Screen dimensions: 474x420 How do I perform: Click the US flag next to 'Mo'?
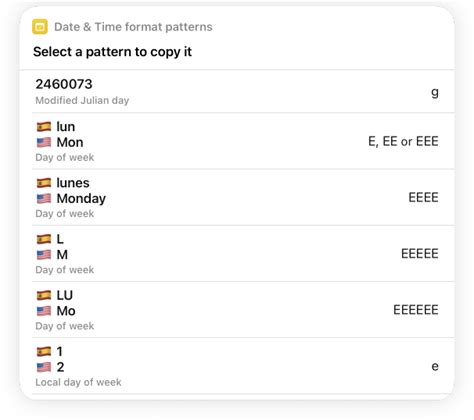click(44, 311)
